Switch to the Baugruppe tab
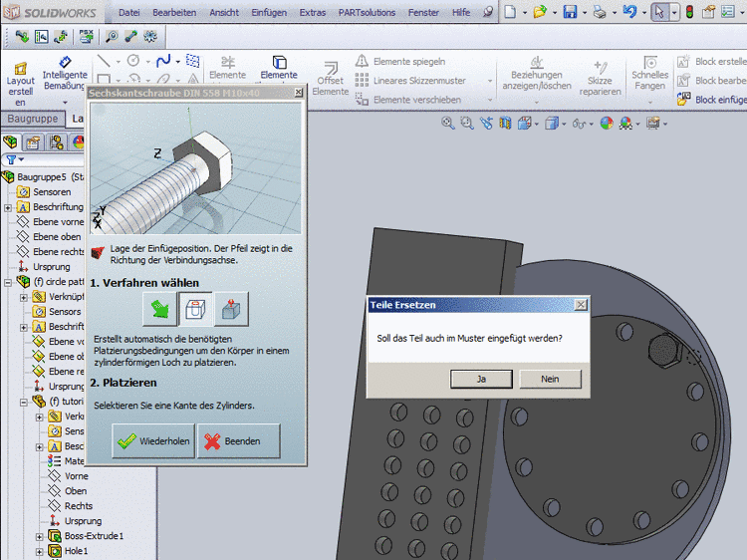747x560 pixels. point(32,120)
